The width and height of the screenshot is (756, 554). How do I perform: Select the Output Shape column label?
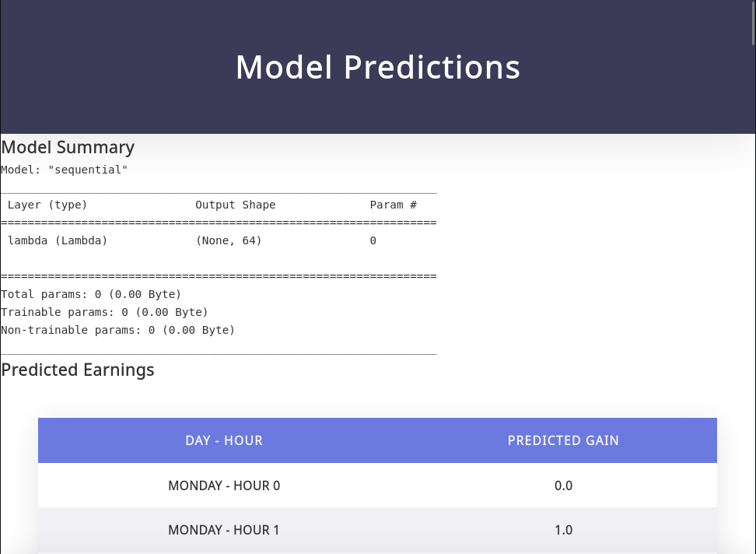click(236, 205)
